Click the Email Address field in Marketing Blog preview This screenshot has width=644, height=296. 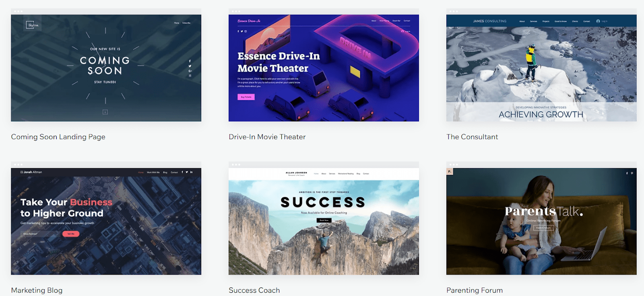40,234
